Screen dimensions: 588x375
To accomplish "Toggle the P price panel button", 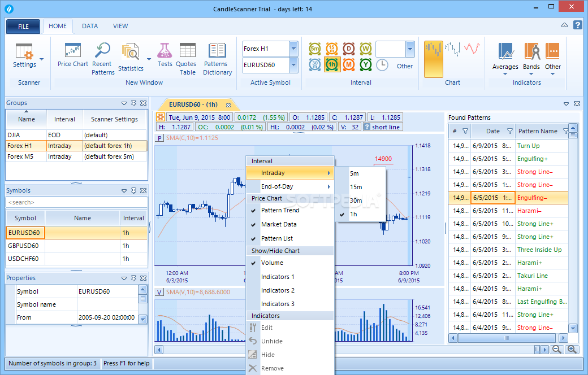I will tap(160, 138).
